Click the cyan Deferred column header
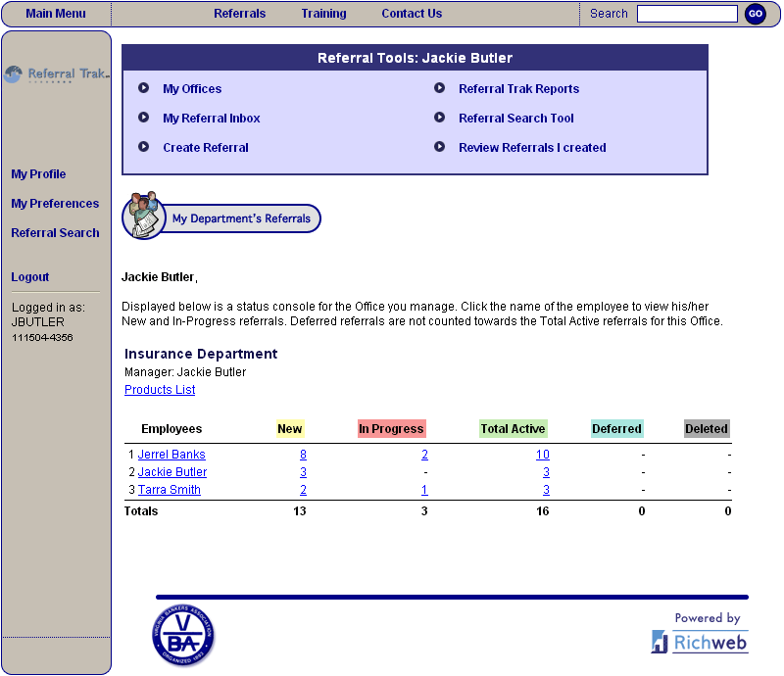 pos(617,429)
